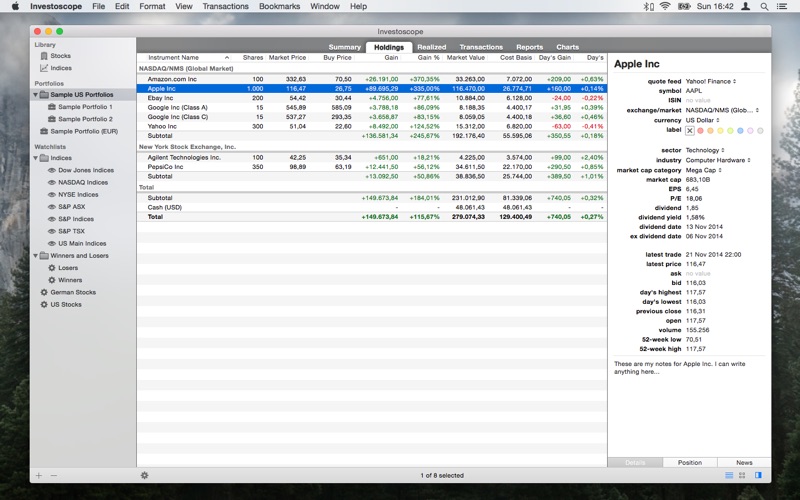Open the currency US Dollar dropdown
The height and width of the screenshot is (500, 800).
(x=703, y=120)
